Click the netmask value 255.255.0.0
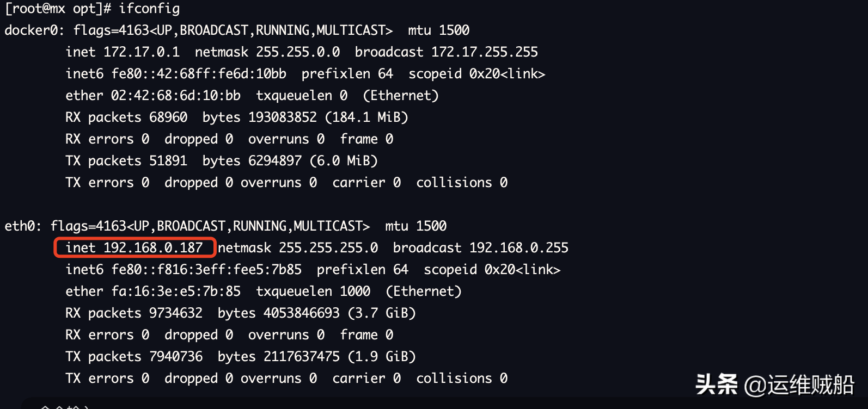Image resolution: width=868 pixels, height=409 pixels. coord(298,52)
